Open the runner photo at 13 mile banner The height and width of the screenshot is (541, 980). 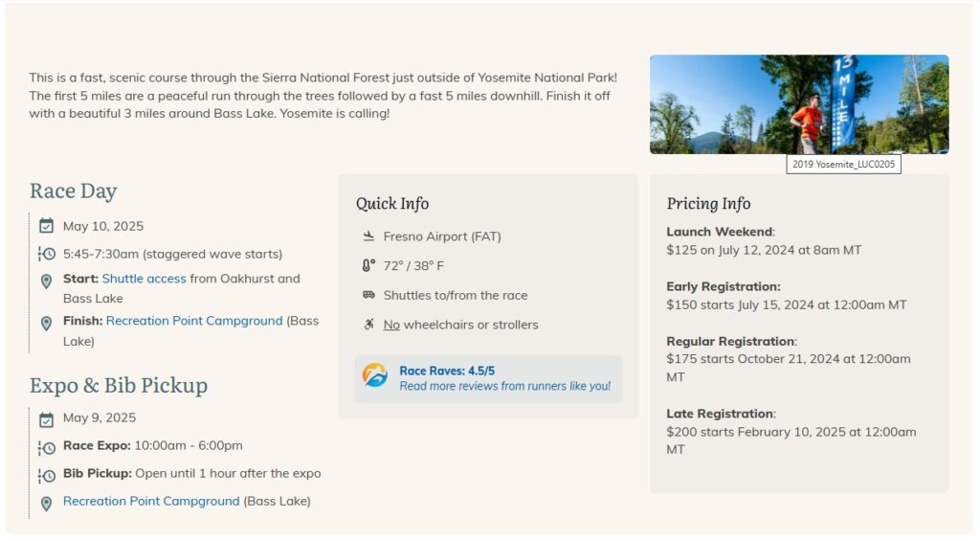tap(799, 104)
